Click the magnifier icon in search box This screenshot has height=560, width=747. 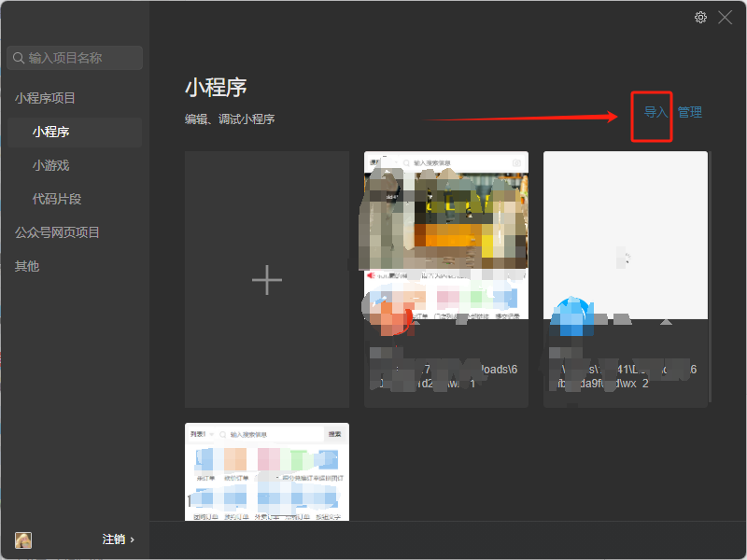(x=18, y=58)
